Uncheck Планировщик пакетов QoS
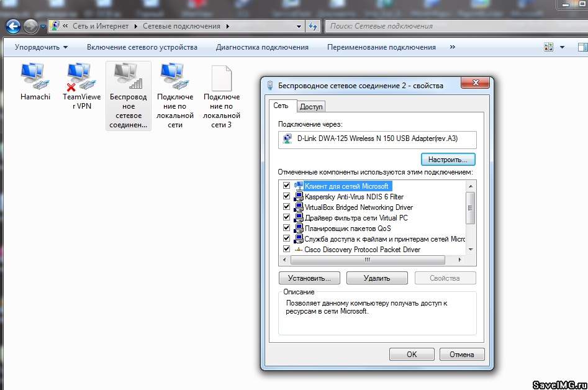 286,228
